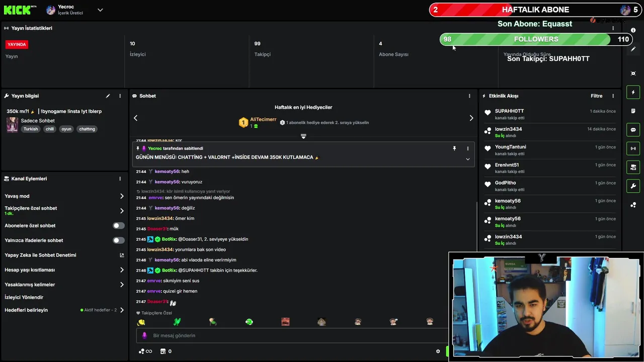644x362 pixels.
Task: Toggle the lightning activity feed sidebar icon
Action: tap(633, 92)
